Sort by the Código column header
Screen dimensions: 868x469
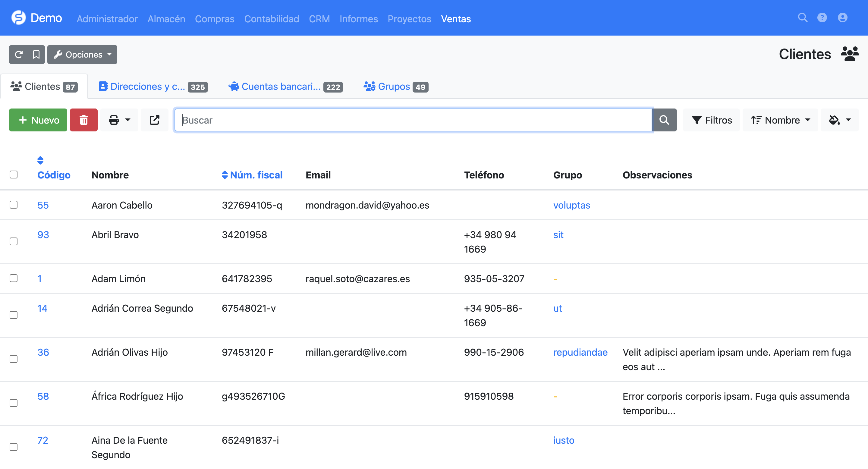pos(54,175)
